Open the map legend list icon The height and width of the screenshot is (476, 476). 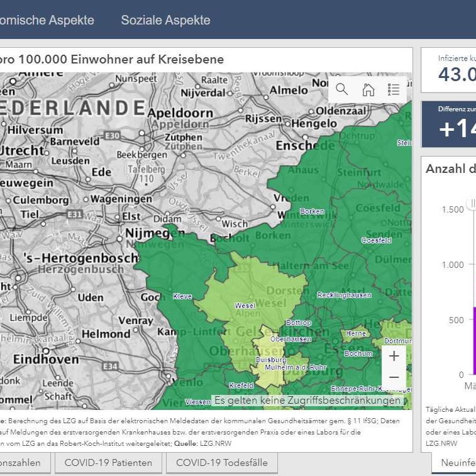[x=394, y=89]
